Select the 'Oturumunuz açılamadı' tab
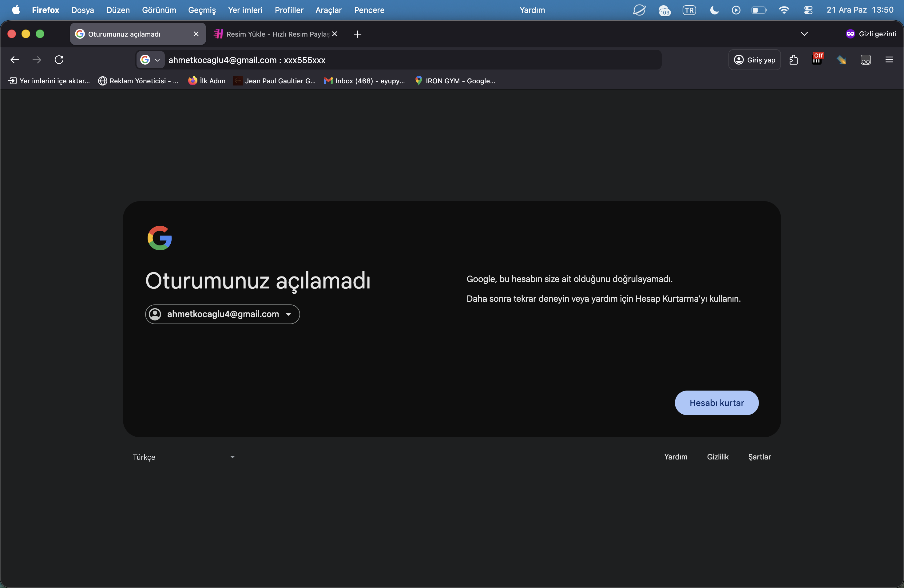Image resolution: width=904 pixels, height=588 pixels. click(138, 34)
